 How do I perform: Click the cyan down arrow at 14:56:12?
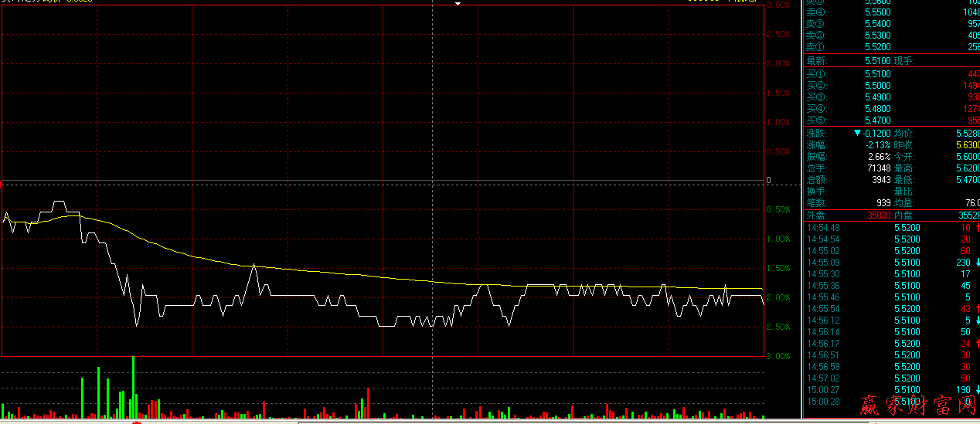(x=977, y=321)
